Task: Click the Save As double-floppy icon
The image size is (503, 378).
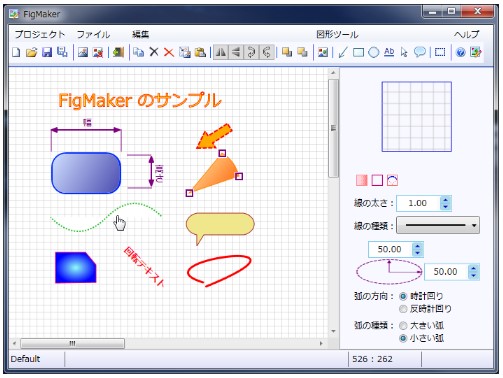Action: pyautogui.click(x=62, y=52)
